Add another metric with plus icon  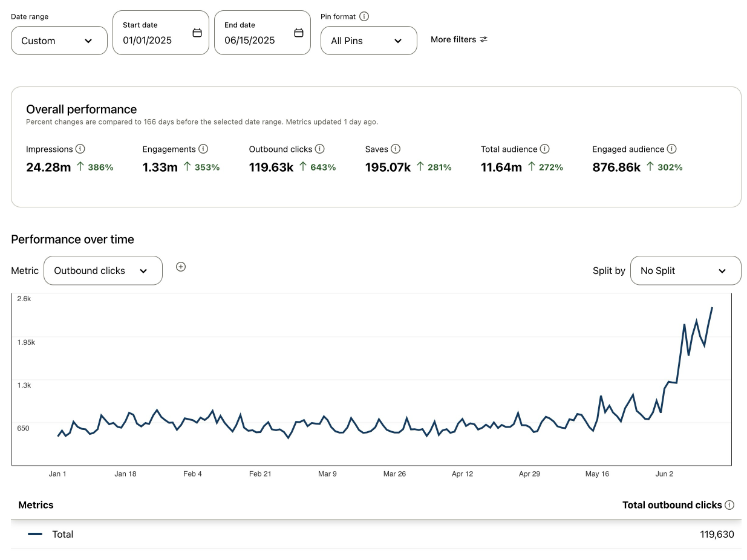(x=180, y=267)
